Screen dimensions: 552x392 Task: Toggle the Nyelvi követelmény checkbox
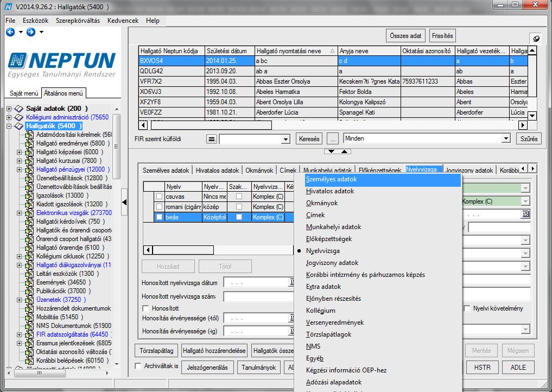(x=467, y=308)
